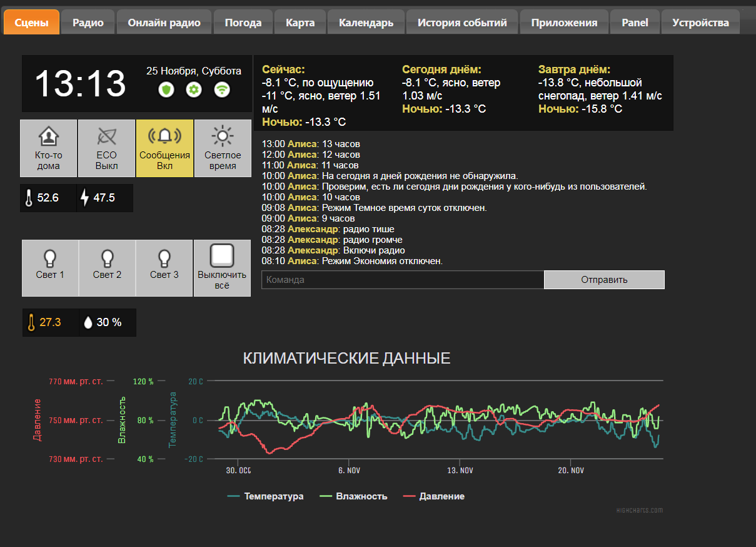Click the green Wi-Fi status icon
This screenshot has height=547, width=756.
coord(222,89)
